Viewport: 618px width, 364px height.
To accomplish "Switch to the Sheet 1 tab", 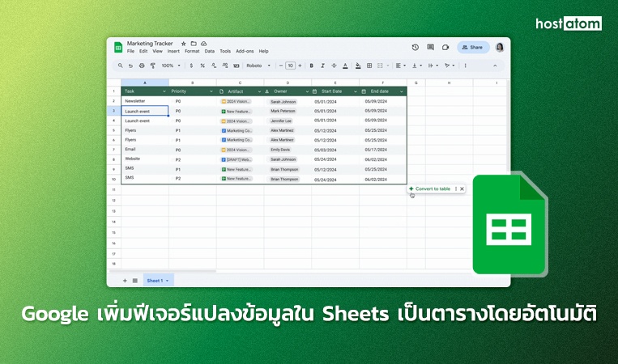I will (156, 280).
